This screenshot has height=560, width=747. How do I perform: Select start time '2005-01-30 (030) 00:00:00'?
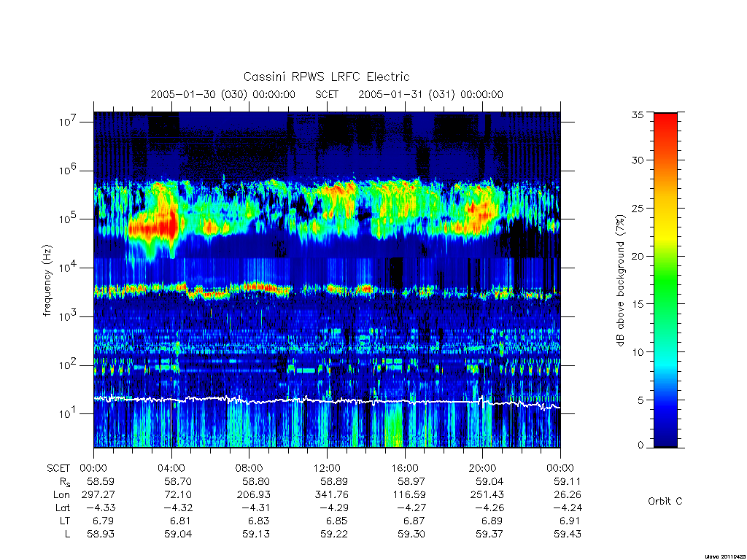223,94
